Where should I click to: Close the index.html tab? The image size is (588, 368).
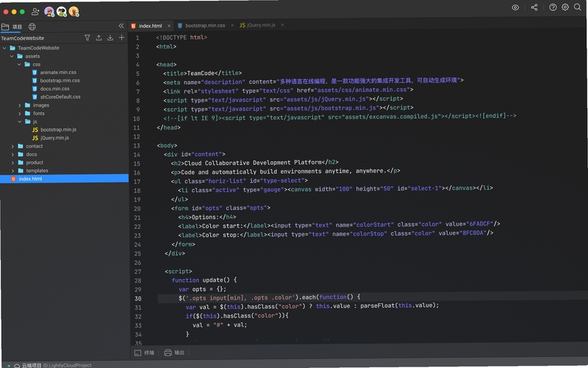(x=169, y=26)
